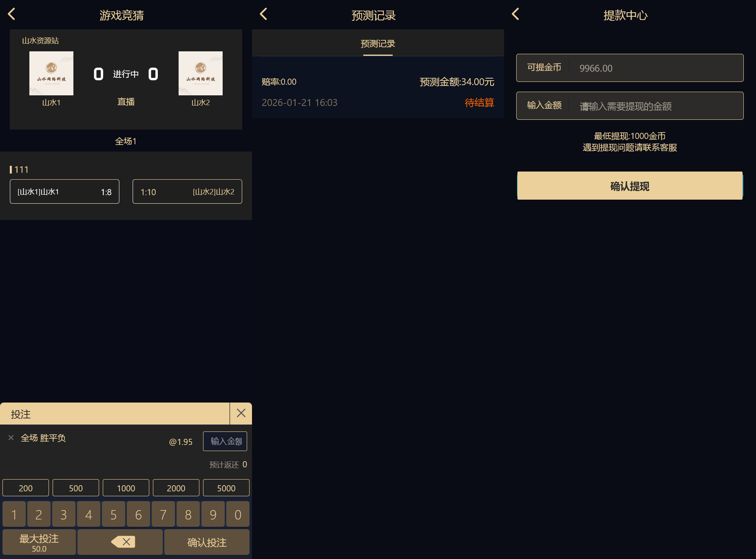Click the 山水1 team logo
The width and height of the screenshot is (756, 559).
[x=51, y=73]
